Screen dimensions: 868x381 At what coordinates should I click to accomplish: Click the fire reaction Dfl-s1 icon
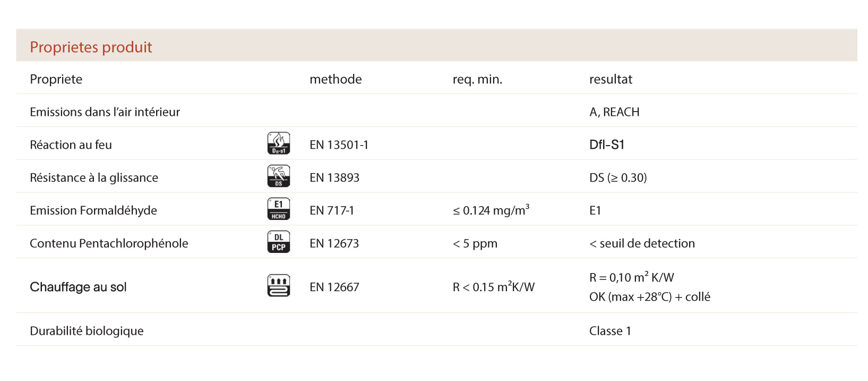[279, 143]
